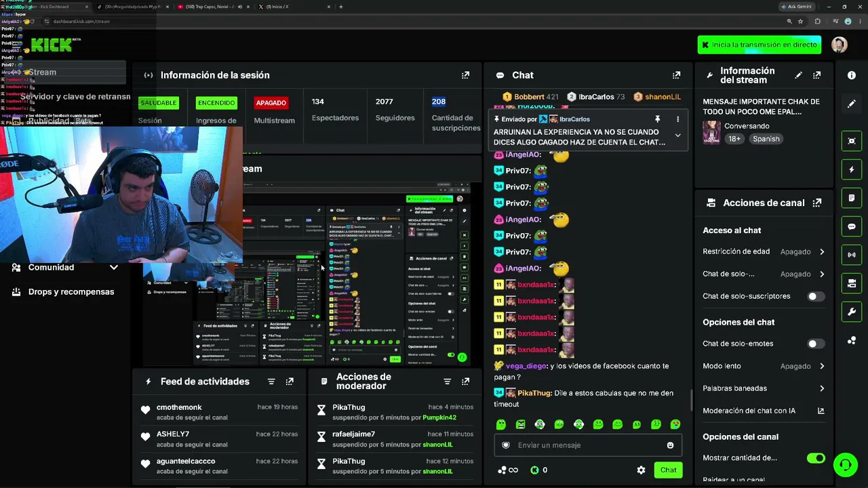
Task: Expand the pinned message with the chevron
Action: 677,136
